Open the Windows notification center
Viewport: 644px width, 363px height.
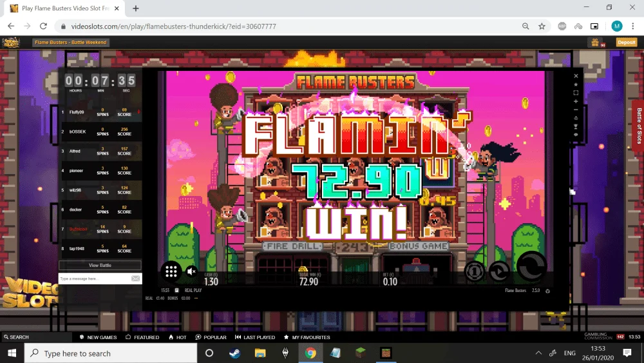(x=627, y=353)
